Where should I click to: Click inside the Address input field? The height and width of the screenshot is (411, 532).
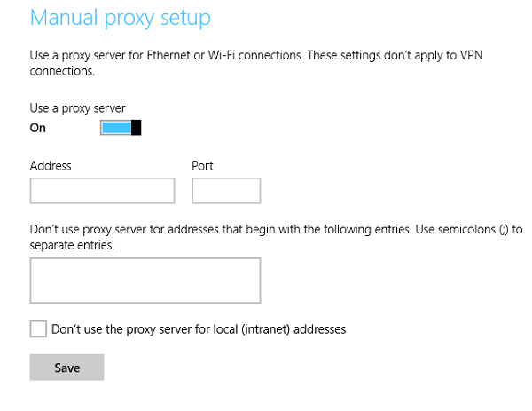(102, 191)
